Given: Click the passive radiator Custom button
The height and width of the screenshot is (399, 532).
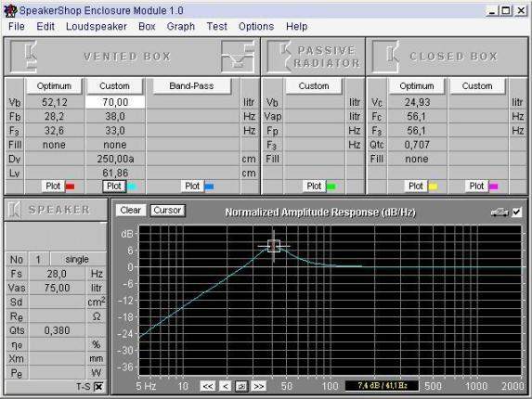Looking at the screenshot, I should click(314, 86).
